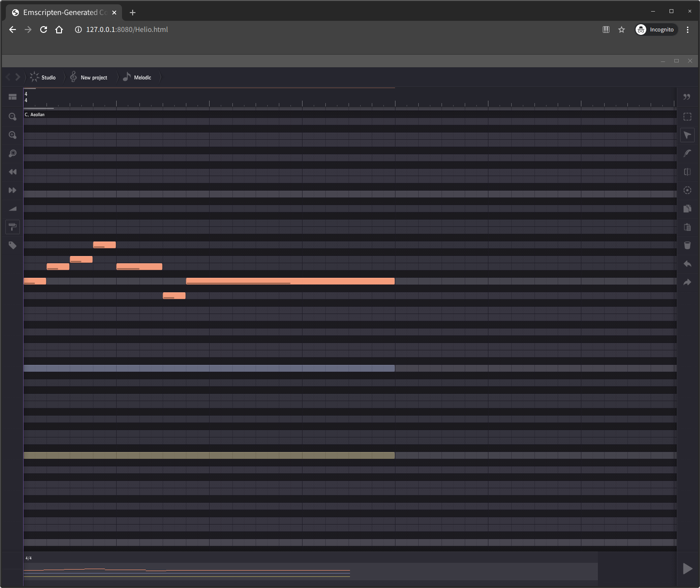
Task: Jump to next anchor with fast-forward icon
Action: (13, 190)
